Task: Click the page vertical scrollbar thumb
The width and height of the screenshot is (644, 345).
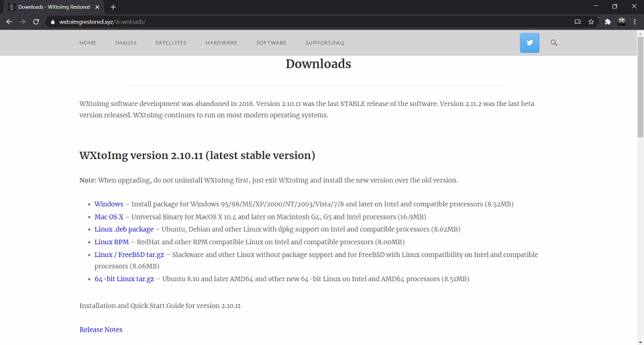Action: [640, 87]
